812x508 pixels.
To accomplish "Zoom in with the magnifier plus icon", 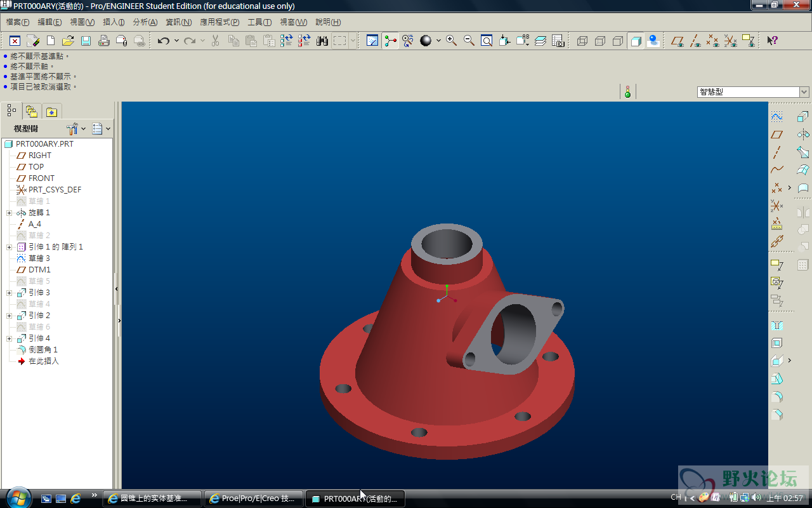I will click(451, 41).
